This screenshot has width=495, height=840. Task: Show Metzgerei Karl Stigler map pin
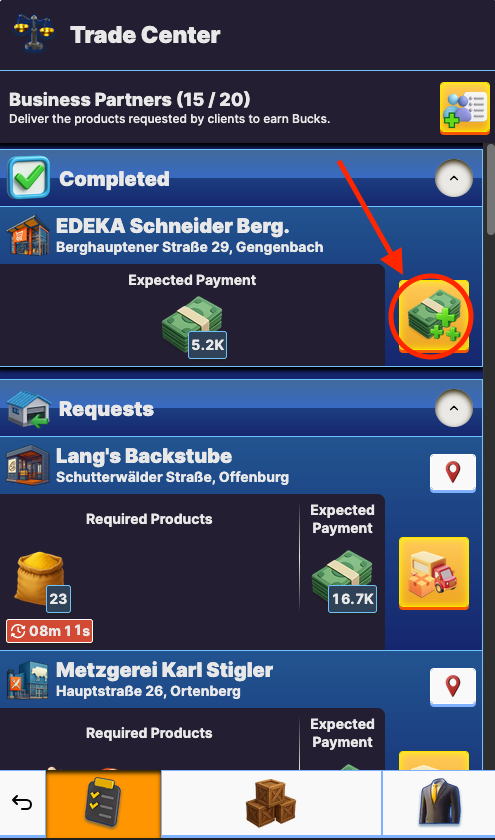[453, 687]
